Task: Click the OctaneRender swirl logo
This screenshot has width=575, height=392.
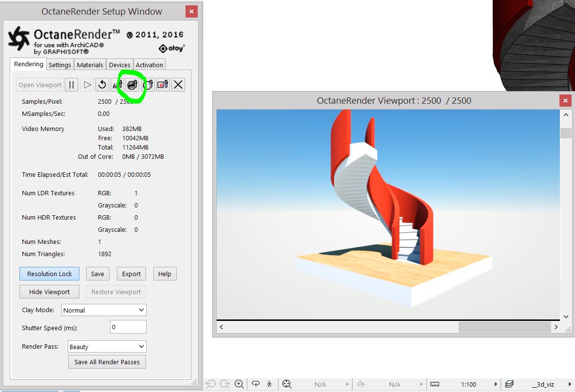Action: pos(19,38)
